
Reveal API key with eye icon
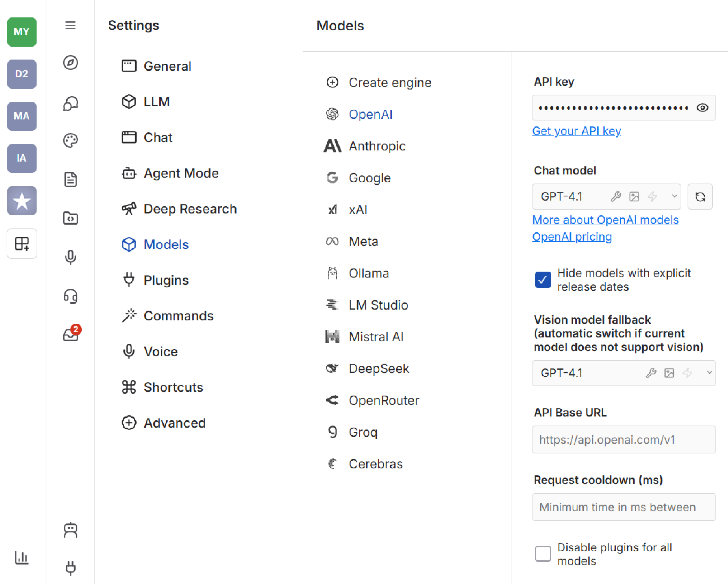click(702, 108)
